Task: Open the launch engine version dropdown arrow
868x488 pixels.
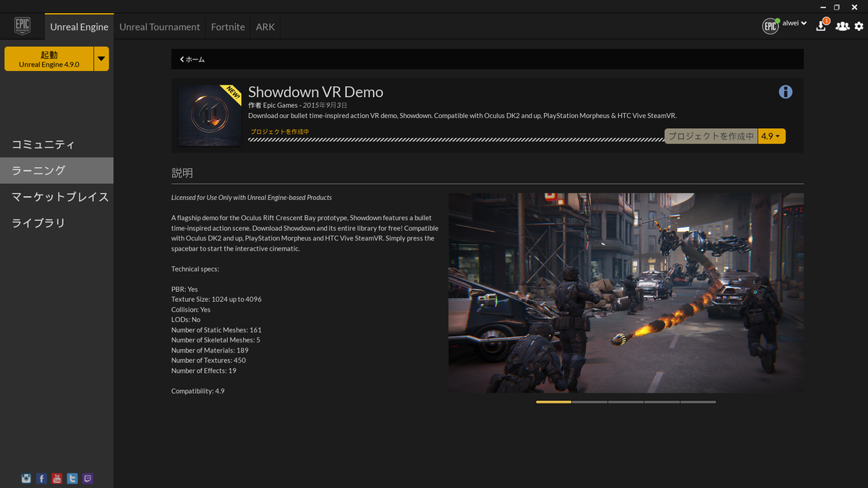Action: click(101, 59)
